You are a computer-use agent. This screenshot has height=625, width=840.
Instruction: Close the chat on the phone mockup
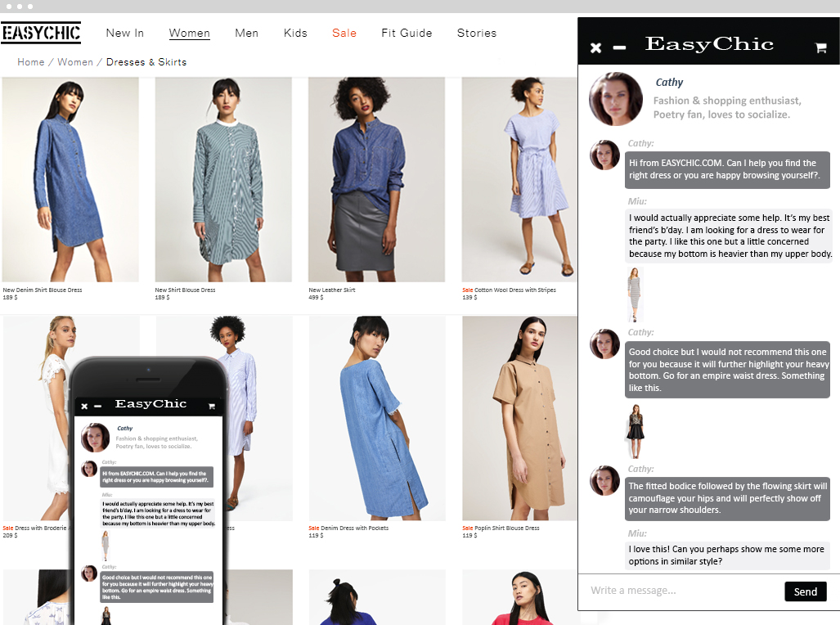pos(85,405)
